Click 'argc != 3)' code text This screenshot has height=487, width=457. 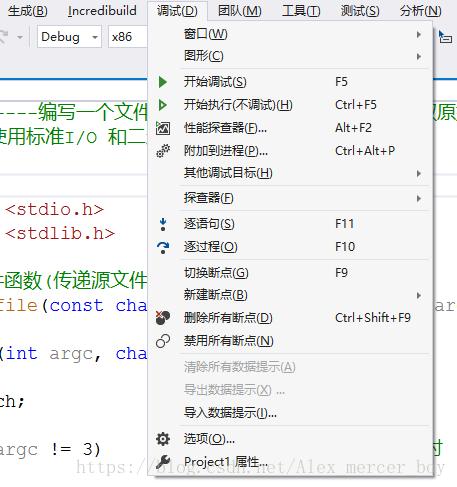click(x=50, y=450)
